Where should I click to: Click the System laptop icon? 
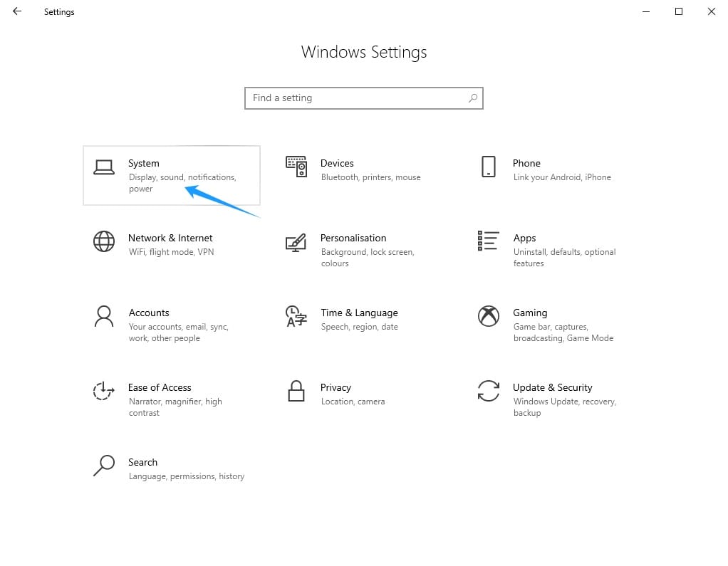click(x=104, y=167)
